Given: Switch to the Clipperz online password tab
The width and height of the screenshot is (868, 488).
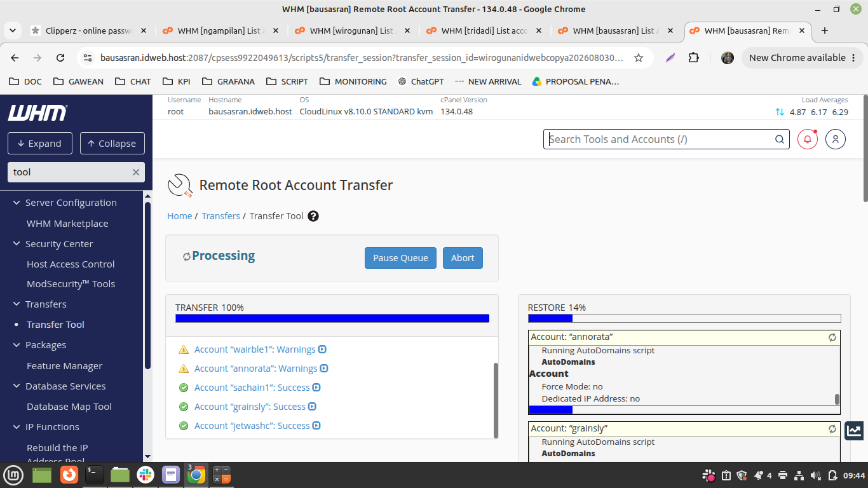Looking at the screenshot, I should [x=89, y=30].
